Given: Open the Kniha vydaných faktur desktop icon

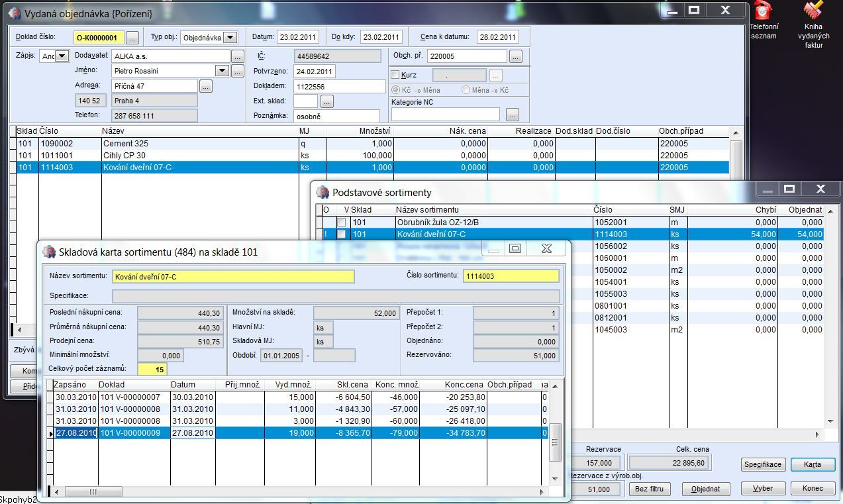Looking at the screenshot, I should tap(813, 25).
